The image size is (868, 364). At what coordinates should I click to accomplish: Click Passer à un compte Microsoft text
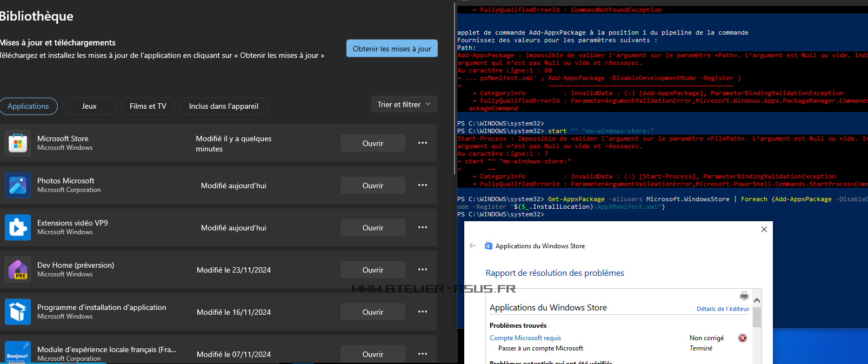click(x=540, y=348)
